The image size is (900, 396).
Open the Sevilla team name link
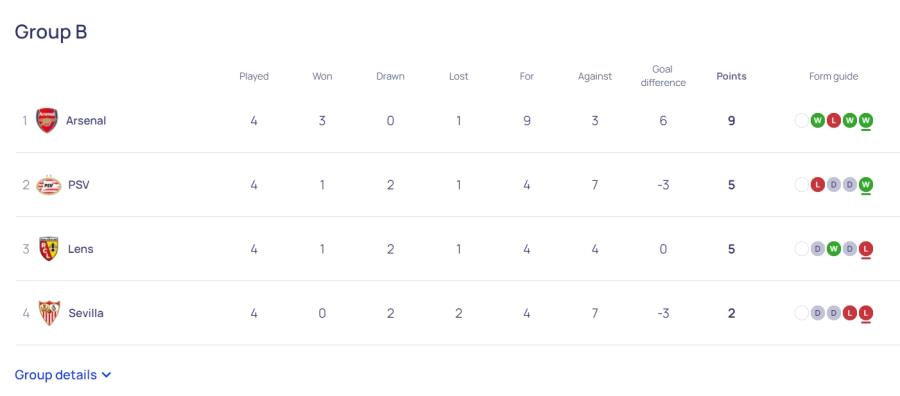[x=86, y=313]
